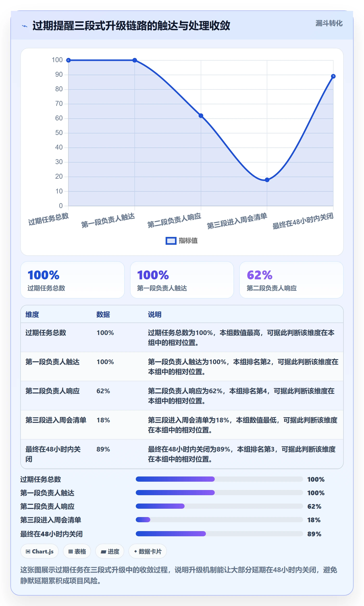The width and height of the screenshot is (364, 606).
Task: Click the 说明 column header
Action: 155,314
